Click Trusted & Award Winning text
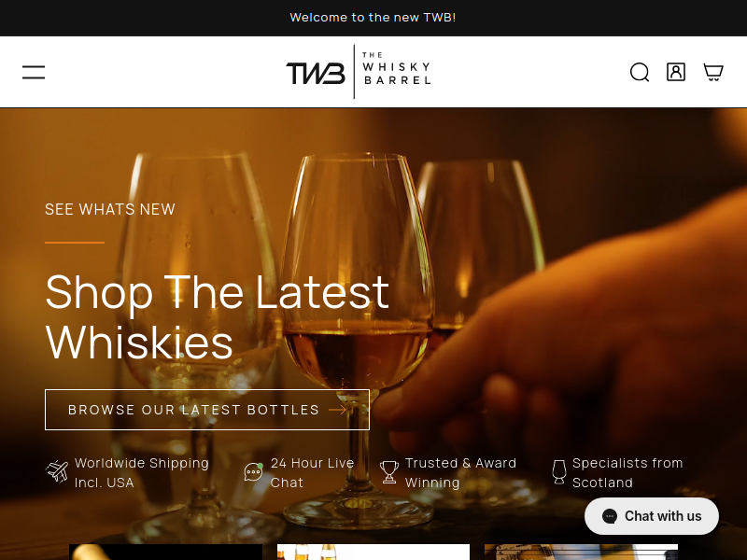 [460, 473]
